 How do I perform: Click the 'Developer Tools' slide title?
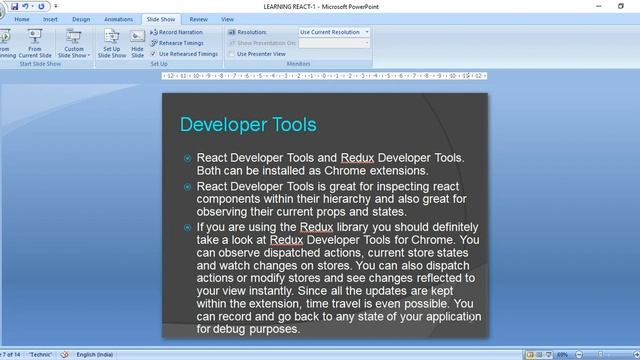coord(248,124)
